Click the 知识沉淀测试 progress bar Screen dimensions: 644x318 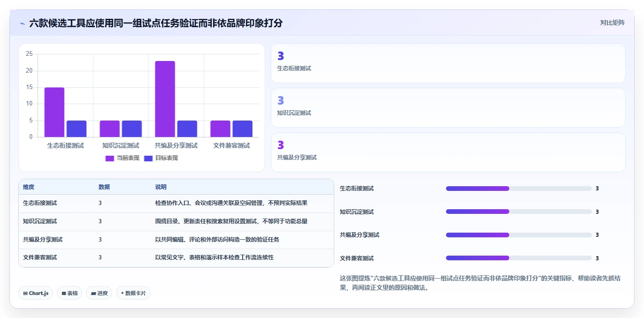pos(519,212)
